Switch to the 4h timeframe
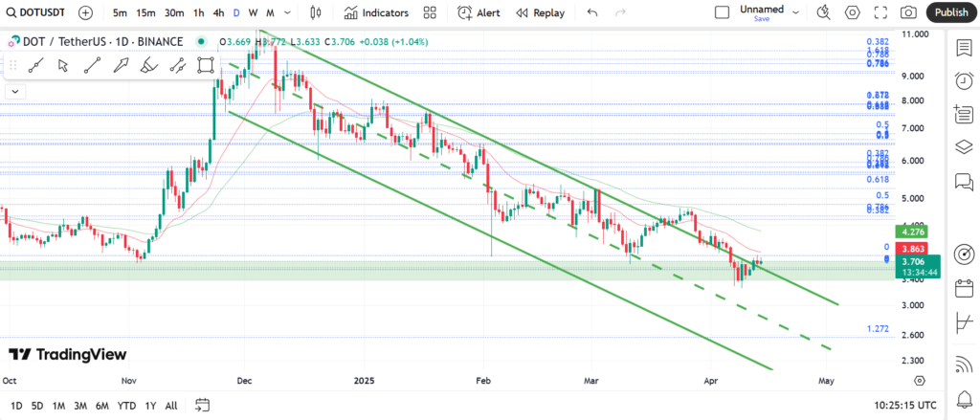The height and width of the screenshot is (420, 980). (x=218, y=12)
